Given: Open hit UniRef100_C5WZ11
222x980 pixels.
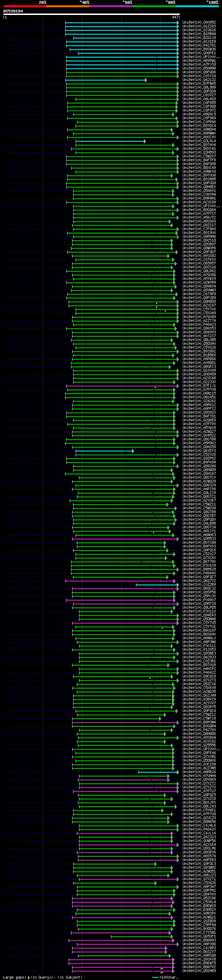Looking at the screenshot, I should coord(199,504).
